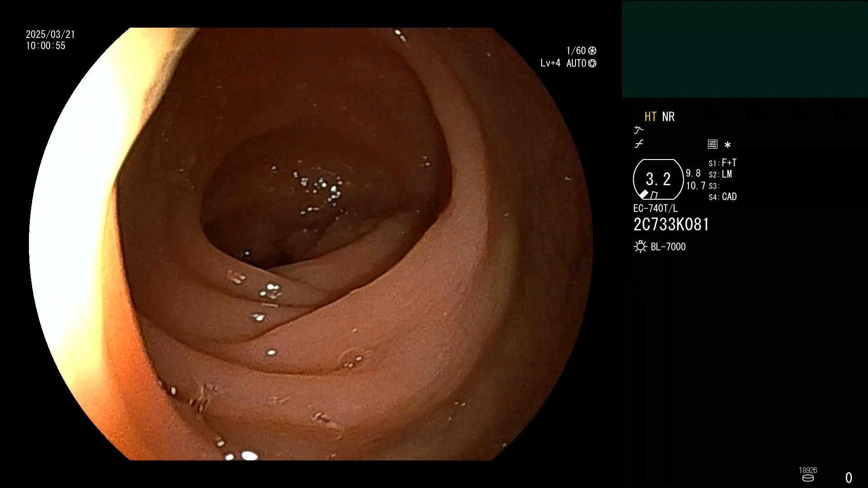
Task: Click the AUTO exposure mode text
Action: 576,63
